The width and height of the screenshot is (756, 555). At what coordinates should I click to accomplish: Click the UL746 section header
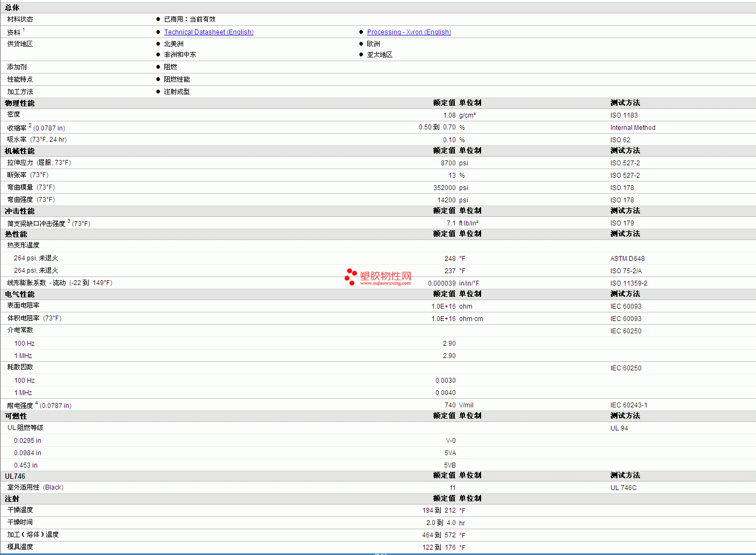tap(15, 476)
